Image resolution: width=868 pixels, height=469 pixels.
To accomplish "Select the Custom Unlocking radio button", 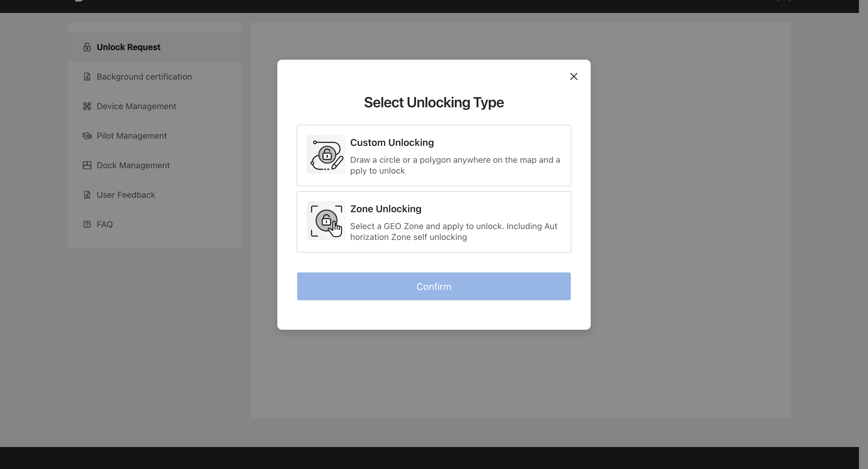I will [x=434, y=155].
